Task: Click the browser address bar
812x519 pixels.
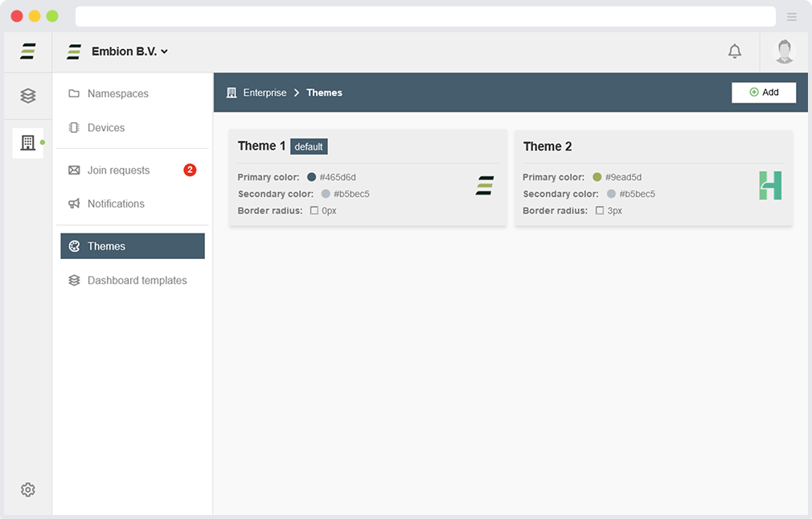Action: coord(424,17)
